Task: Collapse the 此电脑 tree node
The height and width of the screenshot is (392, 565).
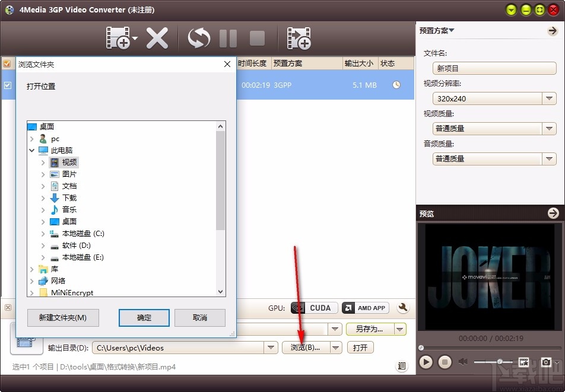Action: pyautogui.click(x=32, y=150)
